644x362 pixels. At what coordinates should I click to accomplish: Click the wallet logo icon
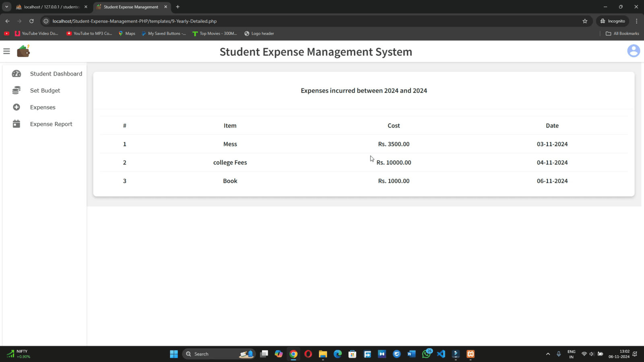pyautogui.click(x=23, y=51)
